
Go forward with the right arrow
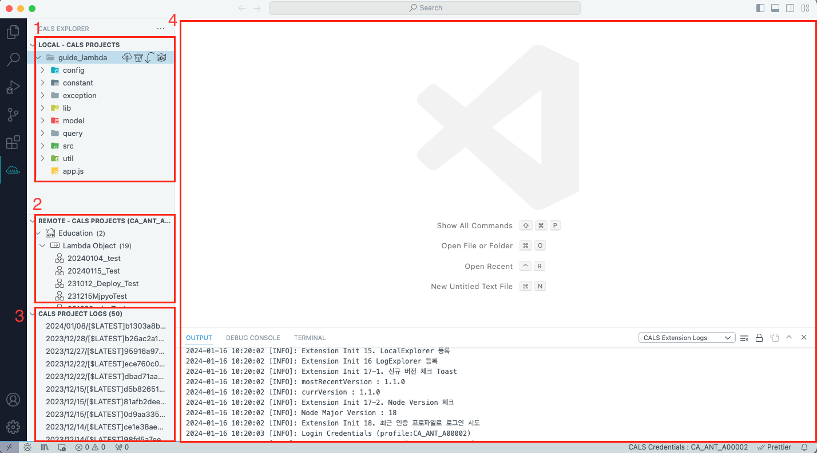(x=257, y=8)
